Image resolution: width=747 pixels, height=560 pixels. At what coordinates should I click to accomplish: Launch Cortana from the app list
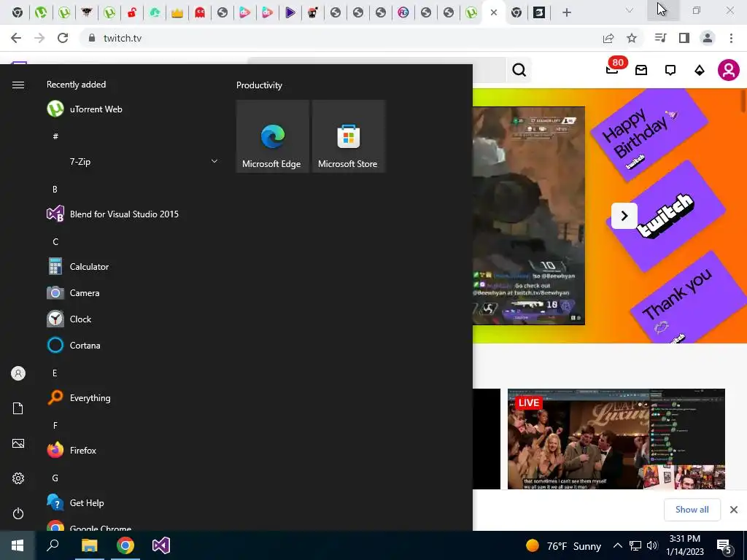(x=132, y=345)
